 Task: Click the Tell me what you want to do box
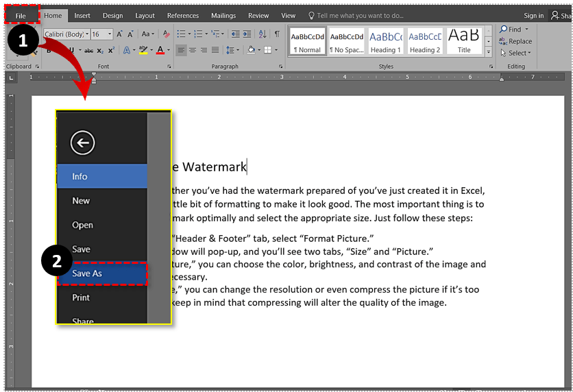[360, 16]
